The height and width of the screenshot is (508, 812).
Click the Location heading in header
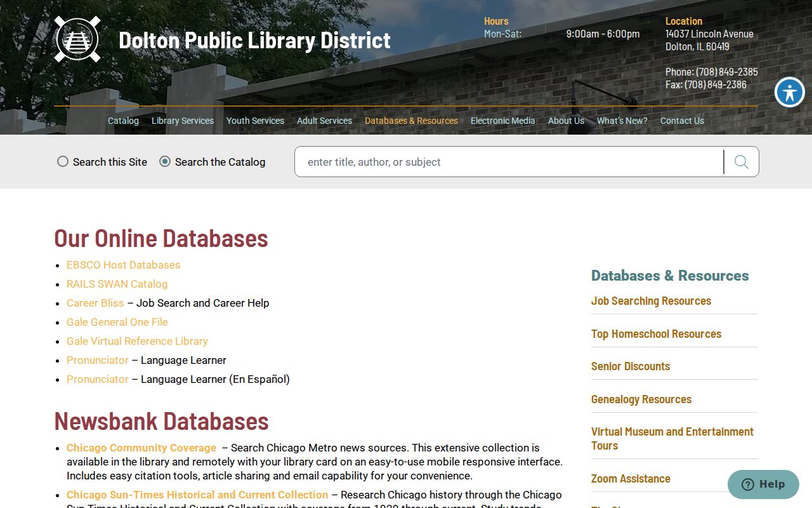[x=684, y=21]
